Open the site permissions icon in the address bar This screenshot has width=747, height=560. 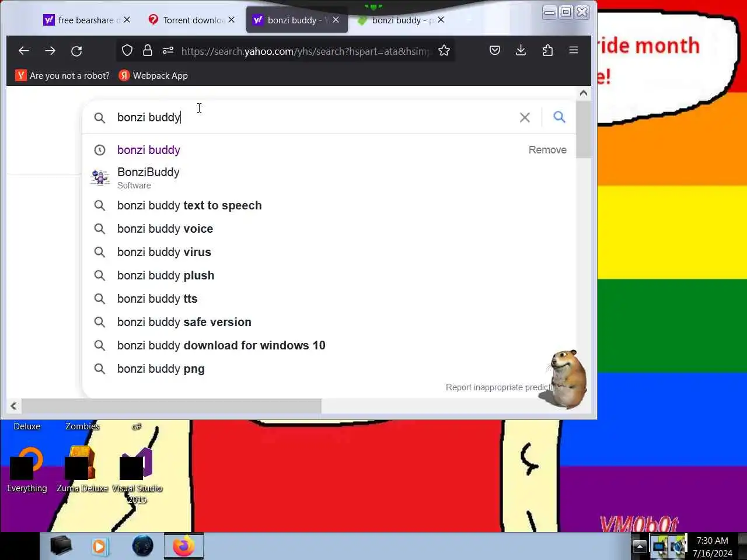(x=168, y=51)
